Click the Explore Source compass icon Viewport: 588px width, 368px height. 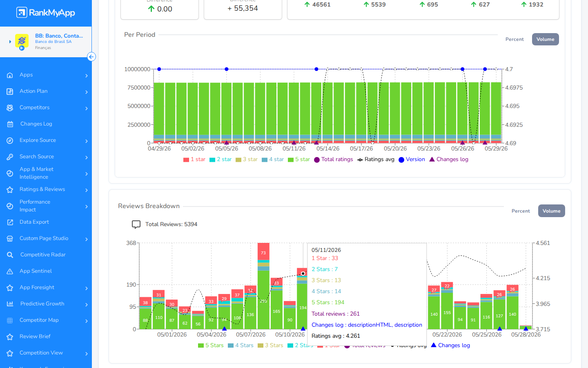[x=10, y=140]
